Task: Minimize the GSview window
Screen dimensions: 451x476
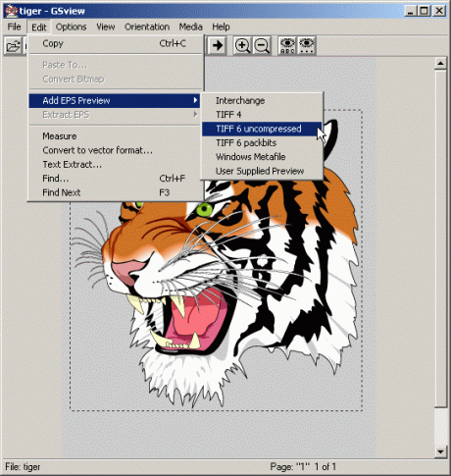Action: click(x=411, y=11)
